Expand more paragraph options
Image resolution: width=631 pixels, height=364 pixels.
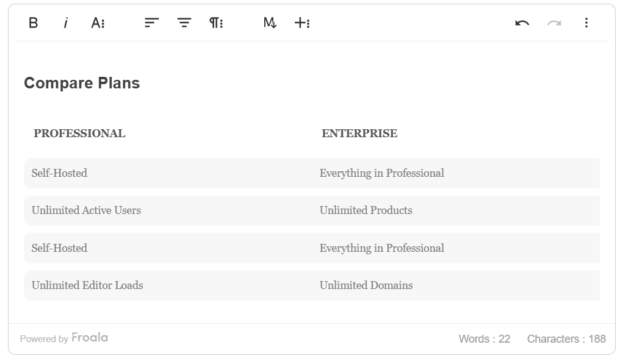click(216, 23)
